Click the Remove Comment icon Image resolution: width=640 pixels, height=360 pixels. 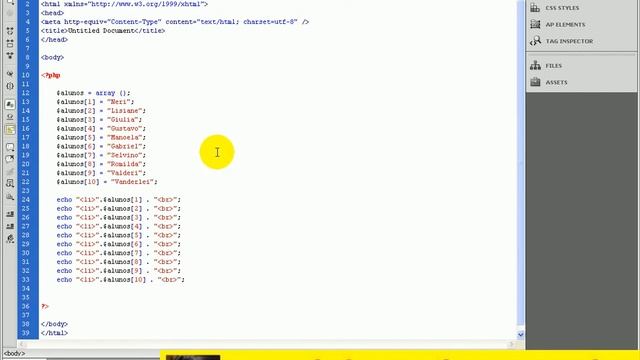click(10, 159)
